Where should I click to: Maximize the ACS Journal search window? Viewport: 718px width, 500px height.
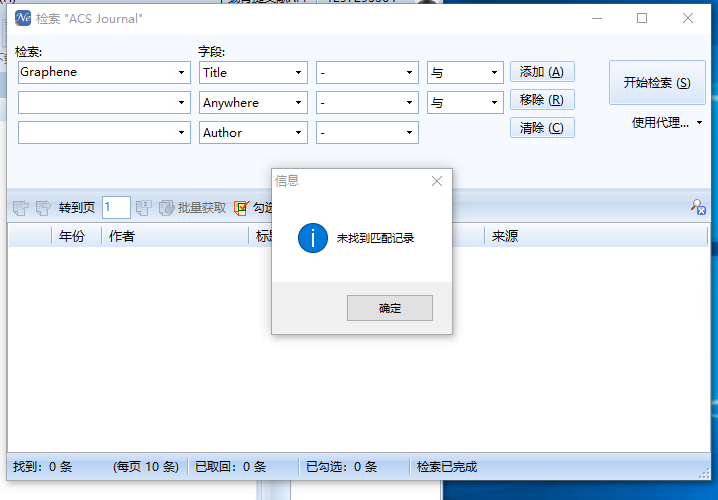pos(642,18)
